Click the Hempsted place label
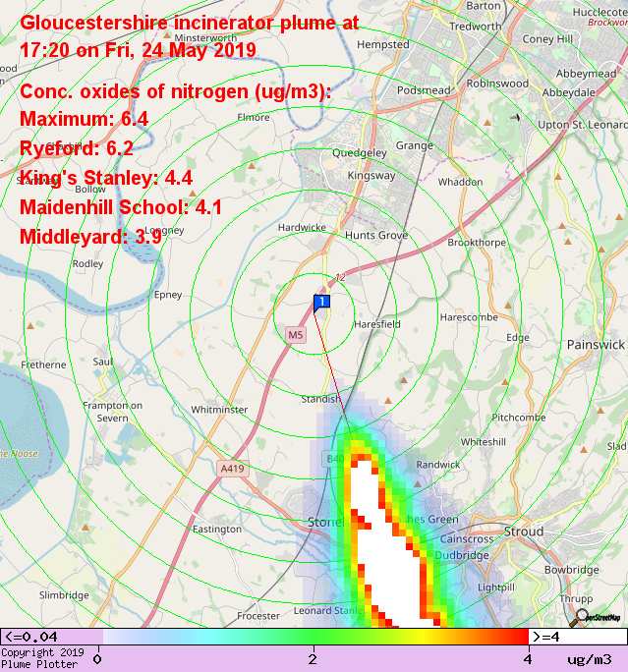 [383, 44]
